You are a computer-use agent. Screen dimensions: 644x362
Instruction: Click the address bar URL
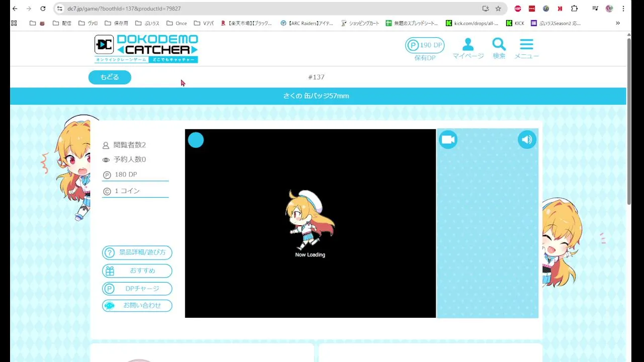(124, 9)
